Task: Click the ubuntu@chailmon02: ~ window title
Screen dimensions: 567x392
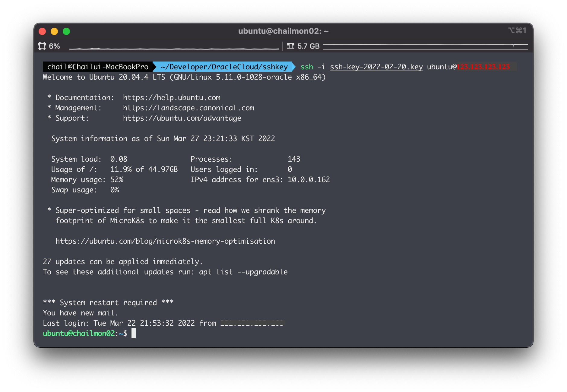Action: tap(283, 31)
